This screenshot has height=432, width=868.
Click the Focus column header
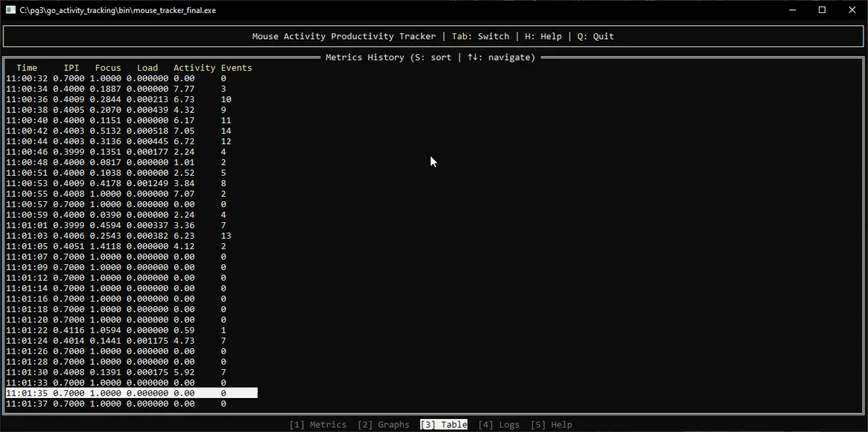pyautogui.click(x=108, y=68)
